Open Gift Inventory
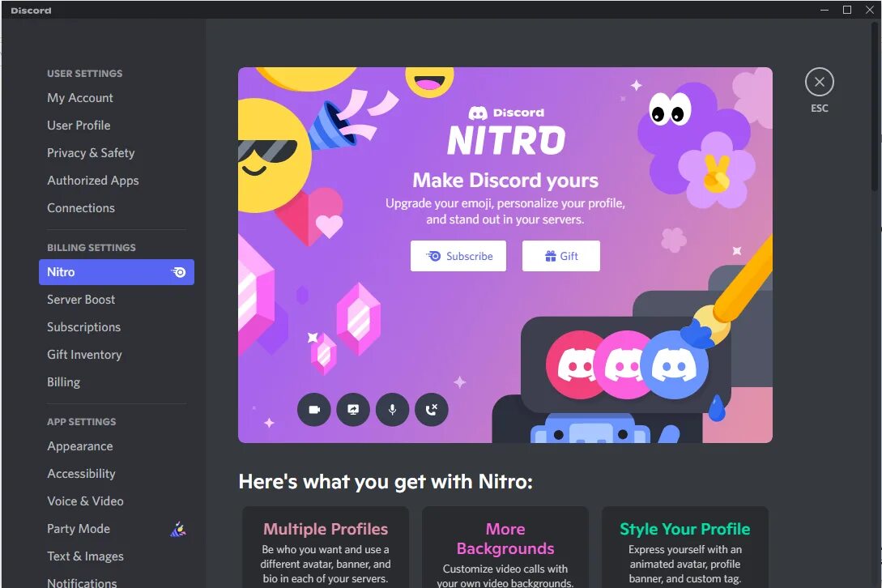 point(117,355)
